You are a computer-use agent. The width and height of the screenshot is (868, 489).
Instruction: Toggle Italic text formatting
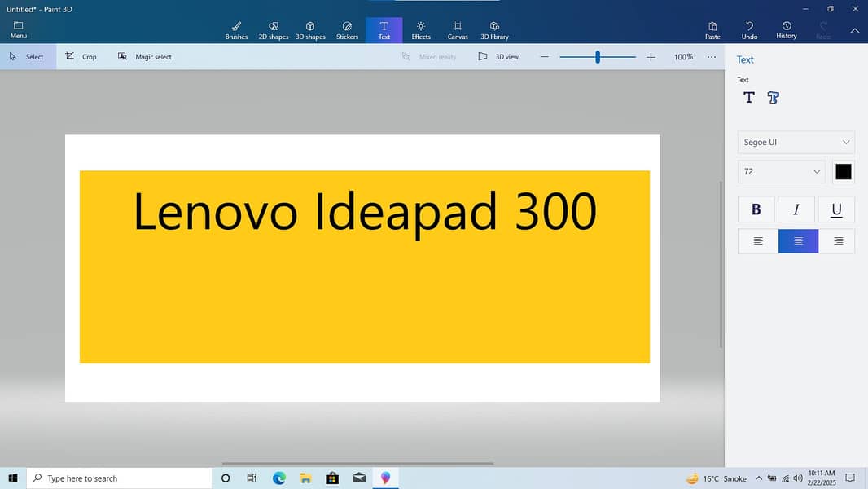point(796,209)
